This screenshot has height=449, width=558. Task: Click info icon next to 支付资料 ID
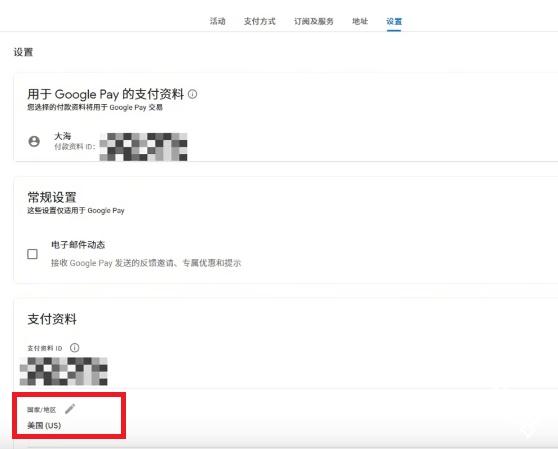74,348
